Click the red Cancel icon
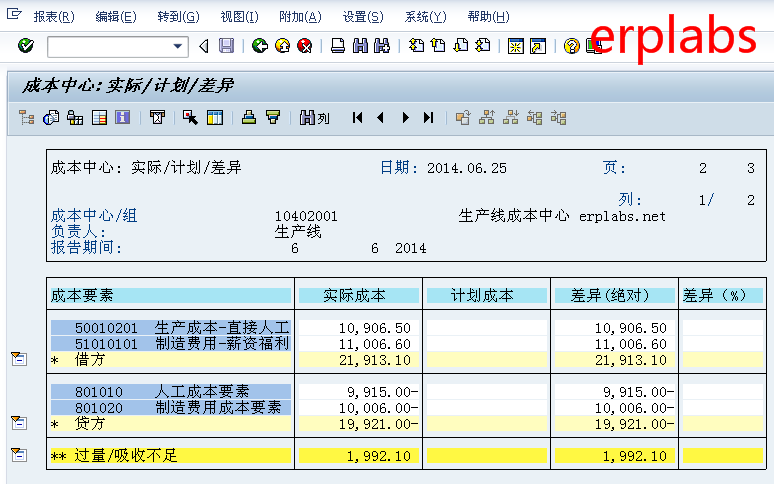This screenshot has width=774, height=484. point(305,46)
